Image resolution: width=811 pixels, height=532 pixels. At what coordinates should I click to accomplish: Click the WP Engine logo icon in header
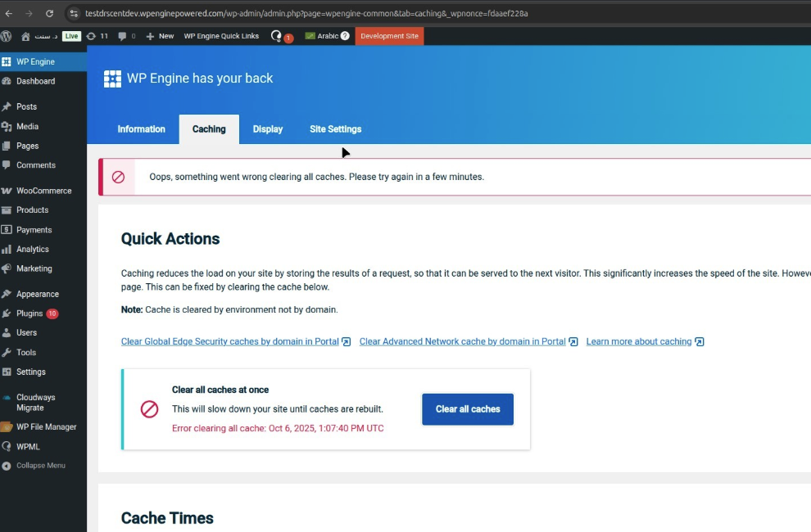[112, 79]
